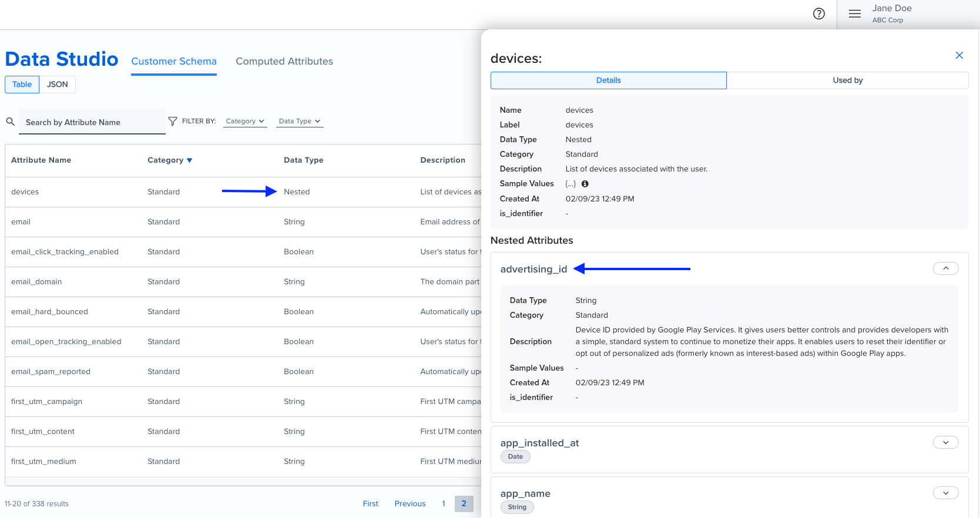Open the hamburger menu icon
The image size is (980, 518).
tap(854, 14)
